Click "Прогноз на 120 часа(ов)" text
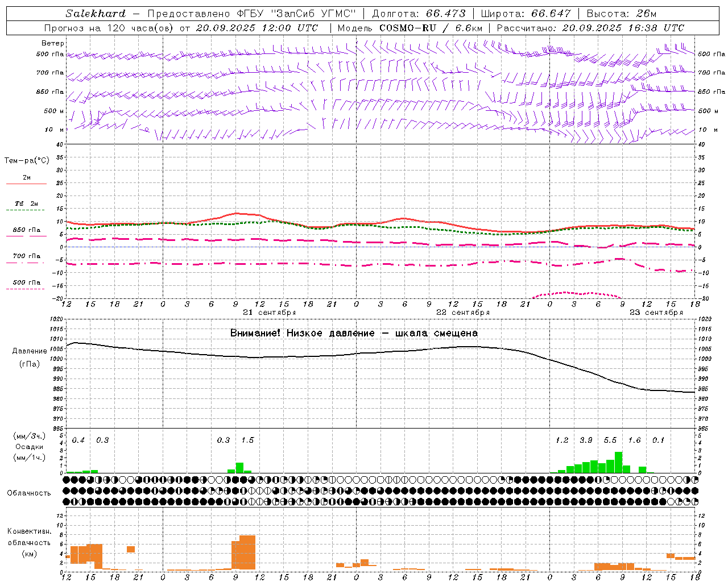The width and height of the screenshot is (728, 582). [x=109, y=28]
